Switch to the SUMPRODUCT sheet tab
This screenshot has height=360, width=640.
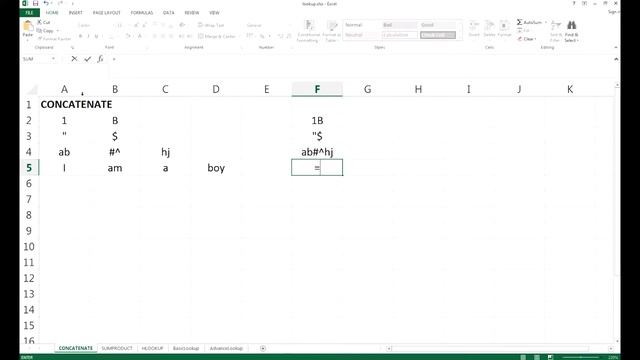point(117,348)
